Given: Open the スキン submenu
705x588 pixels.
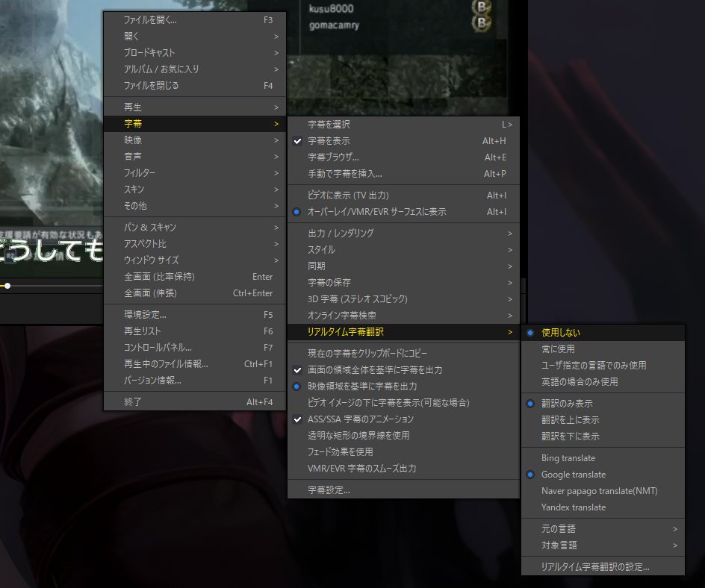Looking at the screenshot, I should point(195,189).
